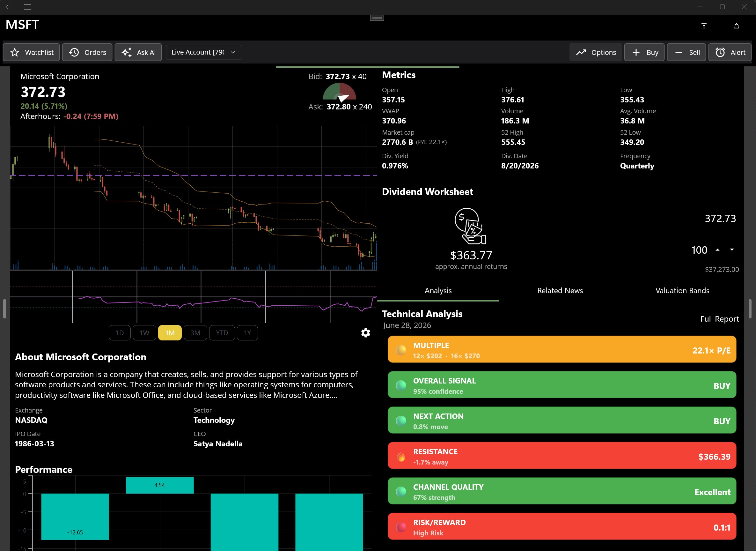Image resolution: width=756 pixels, height=551 pixels.
Task: Click the Ask AI button label
Action: click(x=146, y=52)
